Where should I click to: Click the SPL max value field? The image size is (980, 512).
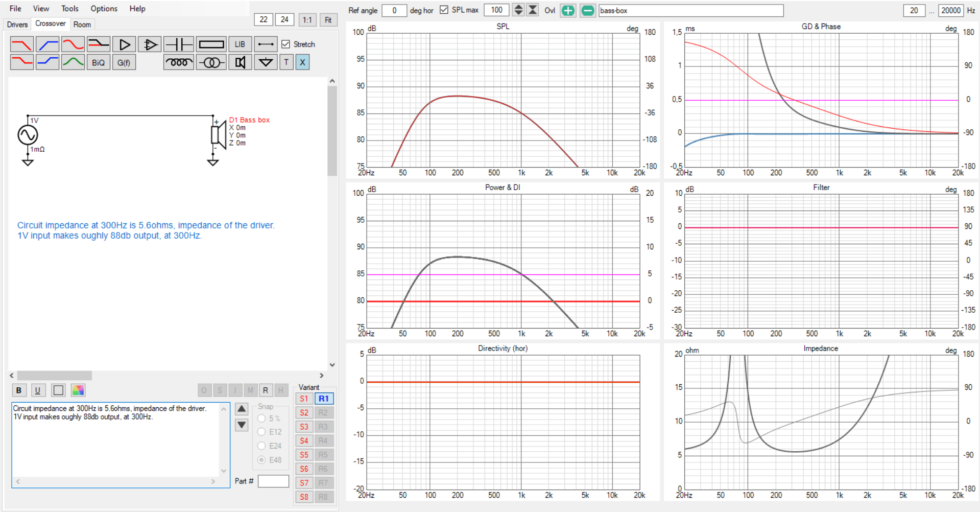(496, 10)
